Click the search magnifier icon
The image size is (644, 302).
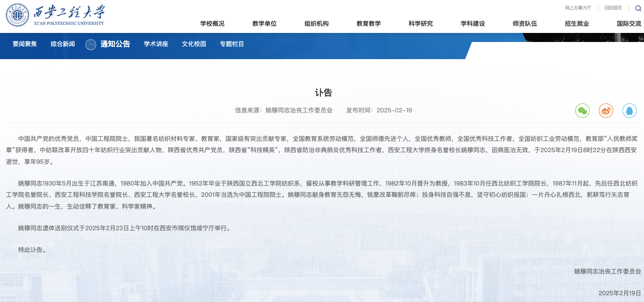pyautogui.click(x=638, y=8)
